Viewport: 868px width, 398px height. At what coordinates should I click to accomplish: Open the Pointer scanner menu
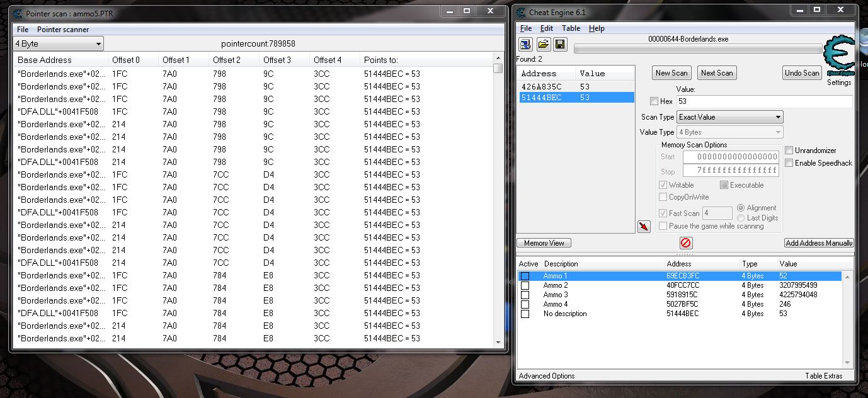[x=63, y=30]
